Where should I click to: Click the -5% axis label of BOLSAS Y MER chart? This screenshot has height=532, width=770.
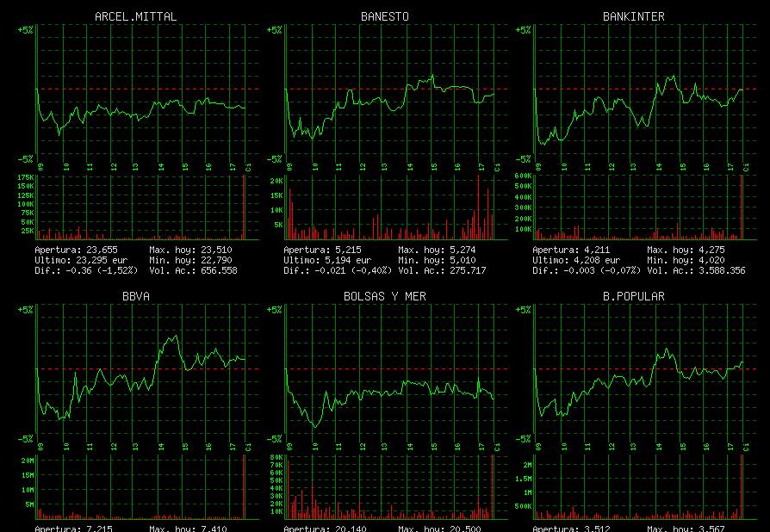(x=275, y=439)
